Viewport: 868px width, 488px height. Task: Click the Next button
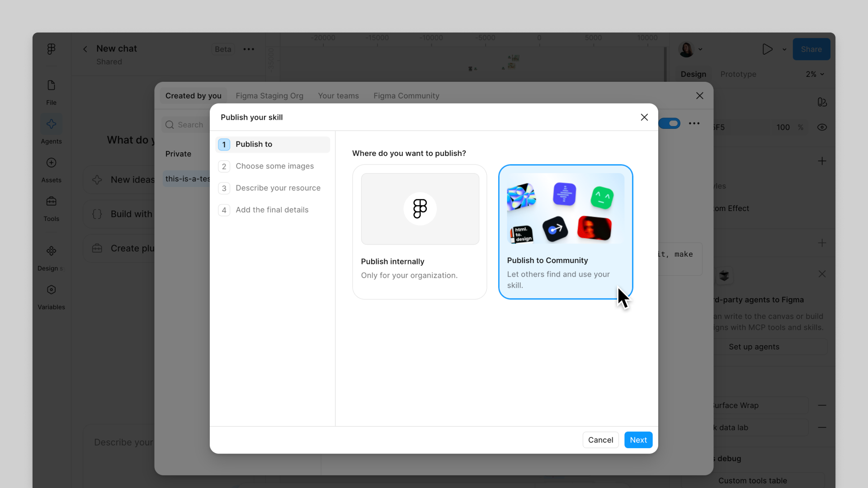point(638,440)
